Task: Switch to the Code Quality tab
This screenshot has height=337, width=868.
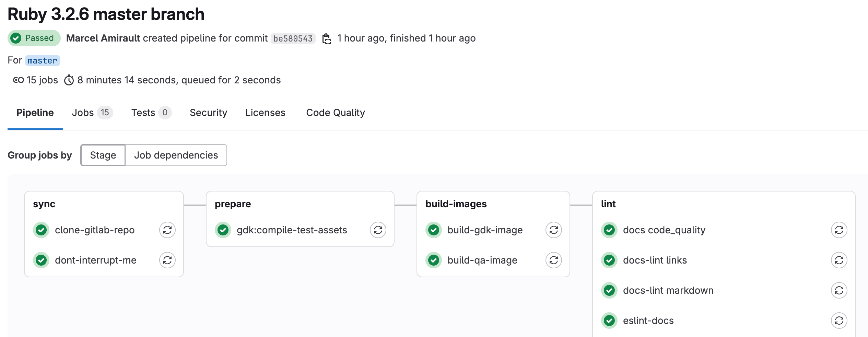Action: point(335,112)
